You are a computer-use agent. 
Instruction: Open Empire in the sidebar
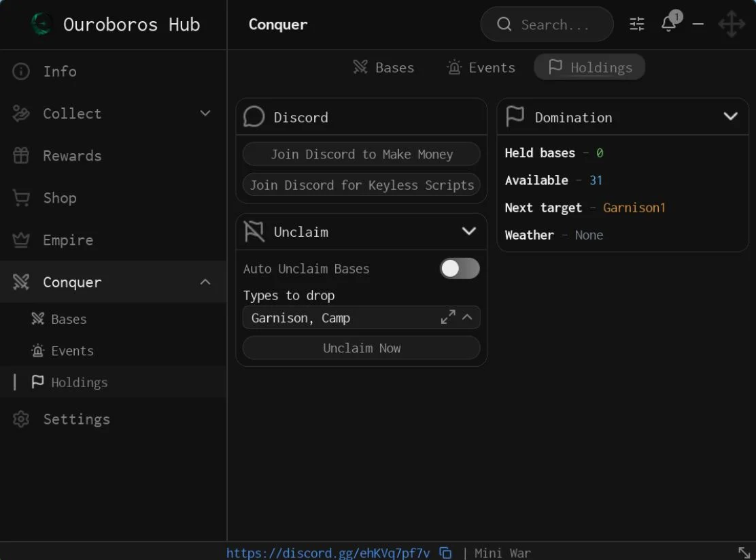114,240
